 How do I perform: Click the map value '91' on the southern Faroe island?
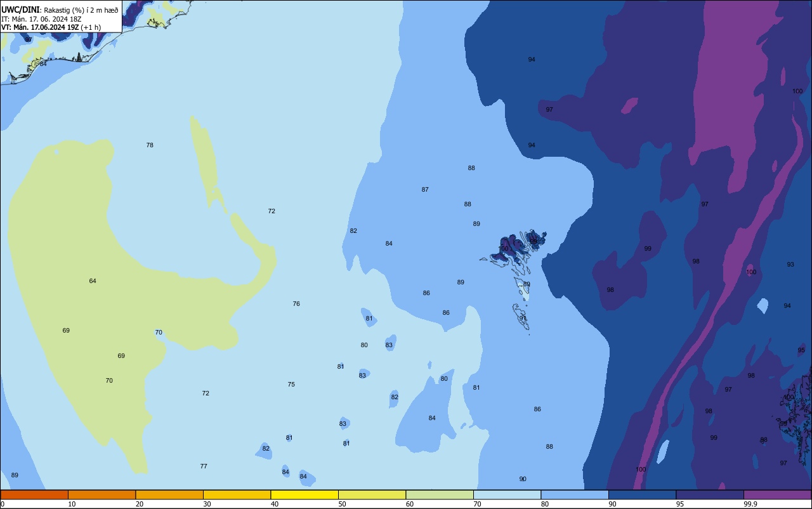(523, 319)
